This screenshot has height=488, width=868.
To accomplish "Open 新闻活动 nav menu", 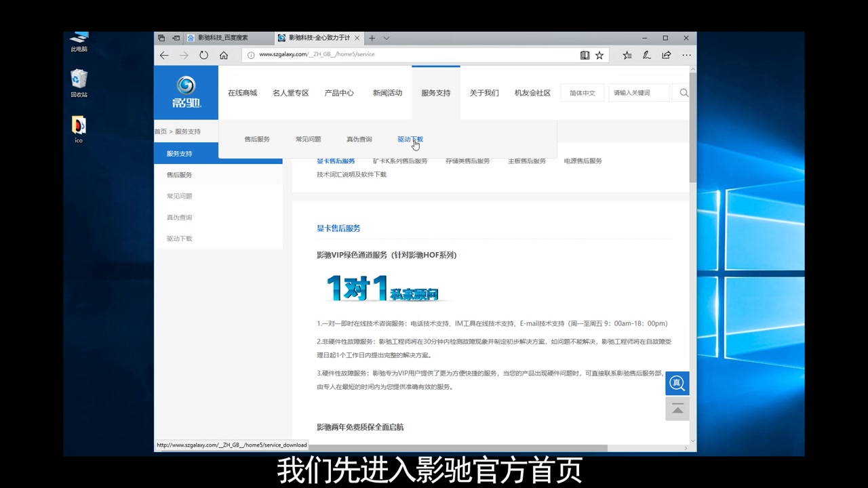I will (387, 93).
